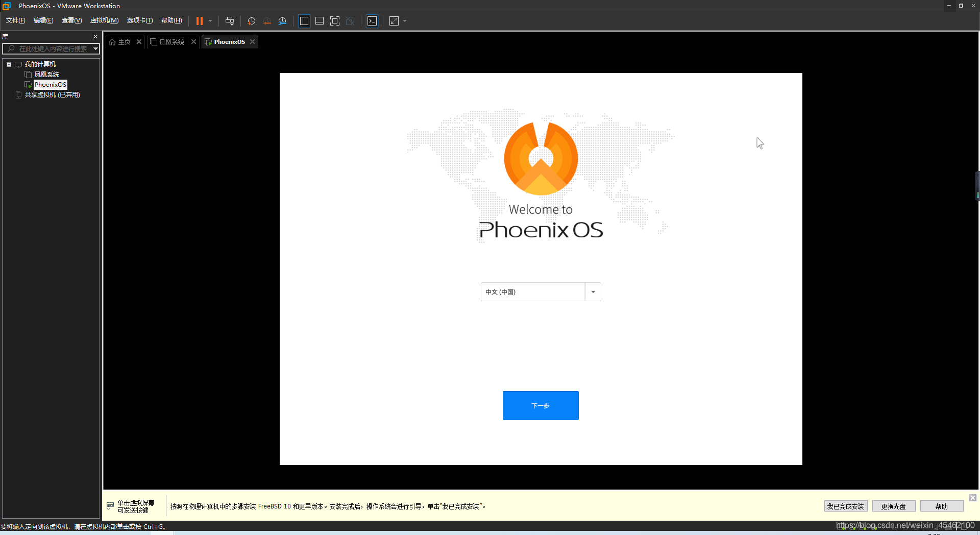Click the library search input field
The image size is (980, 535).
[x=47, y=48]
